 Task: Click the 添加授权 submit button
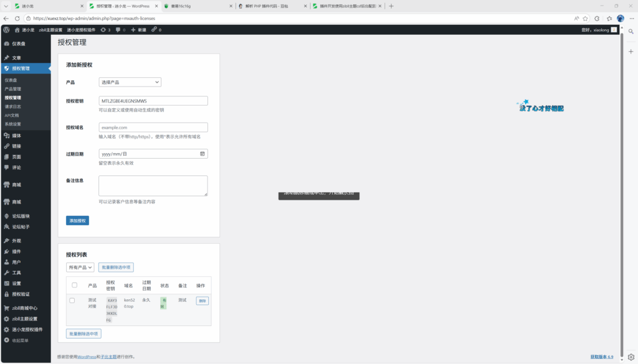(x=77, y=221)
